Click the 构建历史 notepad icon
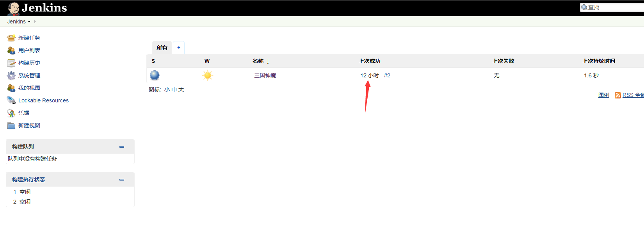This screenshot has height=245, width=644. (x=11, y=63)
